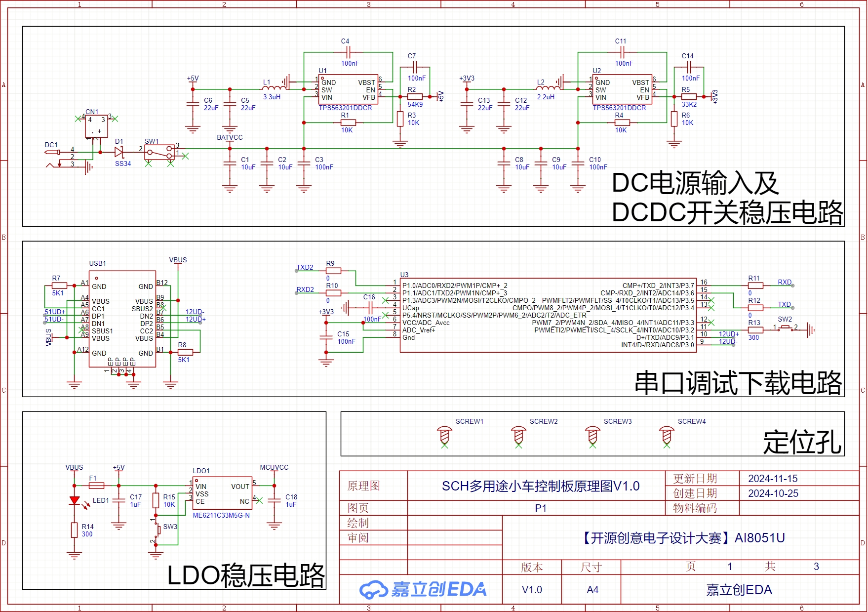Click the C4 capacitor symbol above U1
Viewport: 868px width, 612px height.
(x=348, y=52)
